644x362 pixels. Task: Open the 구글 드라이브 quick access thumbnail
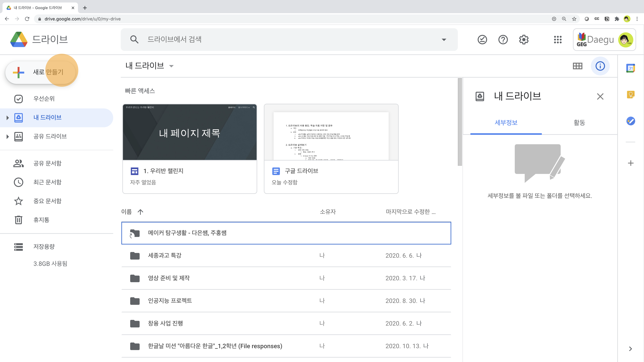click(331, 132)
